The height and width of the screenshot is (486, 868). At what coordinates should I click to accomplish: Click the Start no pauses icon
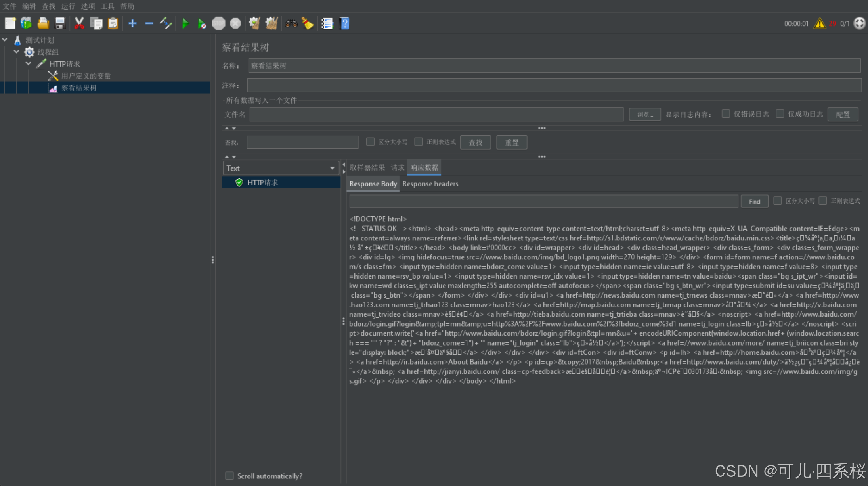click(202, 24)
